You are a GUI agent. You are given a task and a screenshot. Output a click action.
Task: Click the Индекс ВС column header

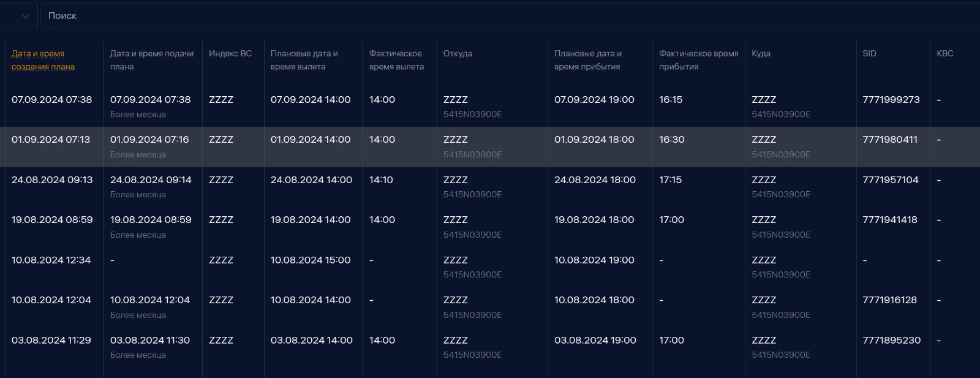(230, 53)
